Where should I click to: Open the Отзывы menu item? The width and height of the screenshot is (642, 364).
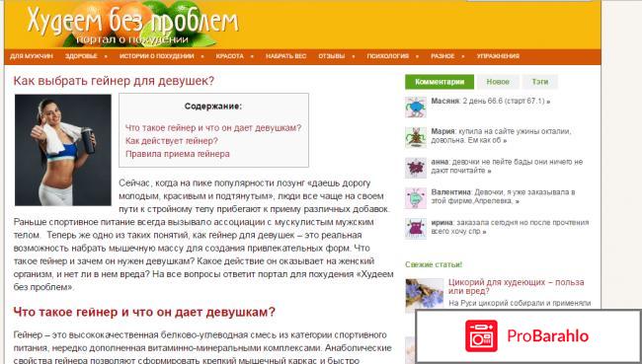(332, 56)
